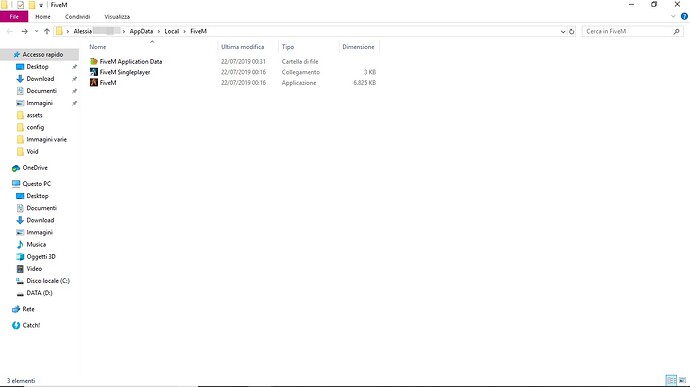Go back with the back arrow
690x387 pixels.
coord(10,31)
